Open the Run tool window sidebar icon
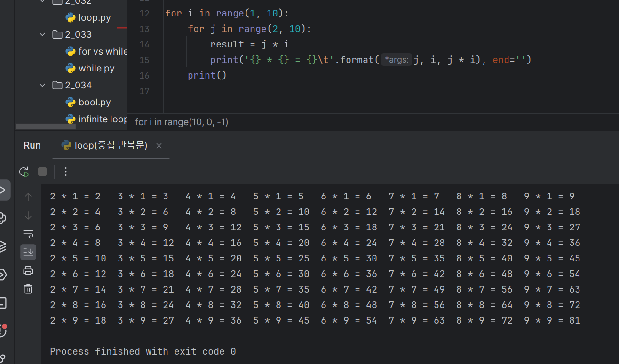The image size is (619, 364). [x=4, y=190]
